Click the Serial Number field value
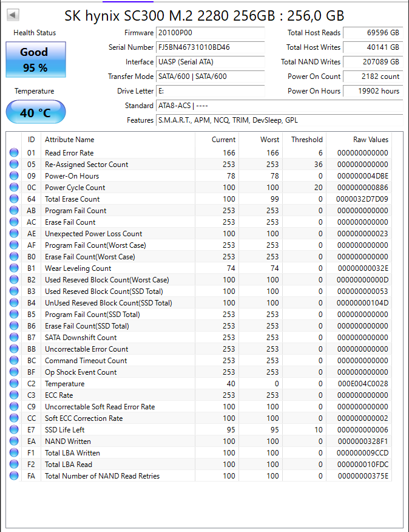409x532 pixels. (211, 47)
